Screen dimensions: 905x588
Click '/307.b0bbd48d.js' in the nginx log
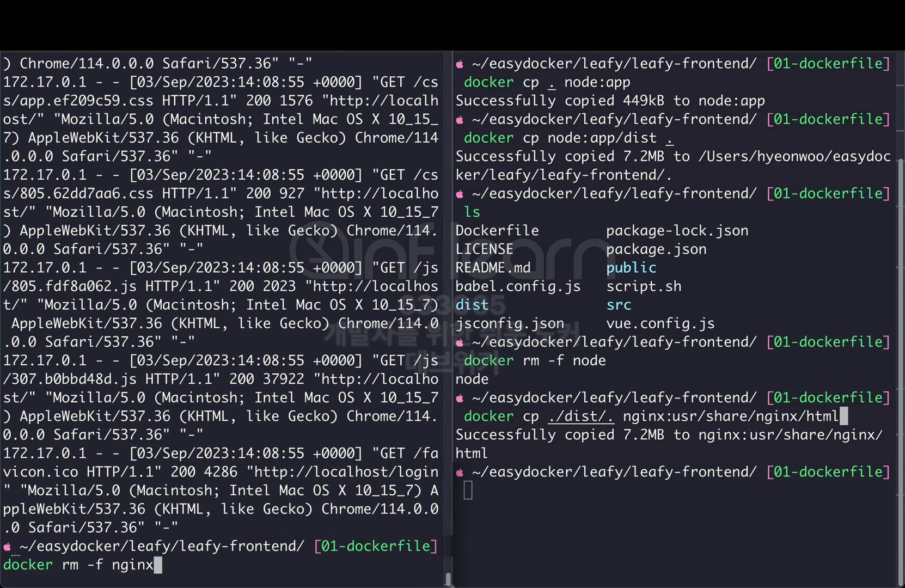click(70, 379)
